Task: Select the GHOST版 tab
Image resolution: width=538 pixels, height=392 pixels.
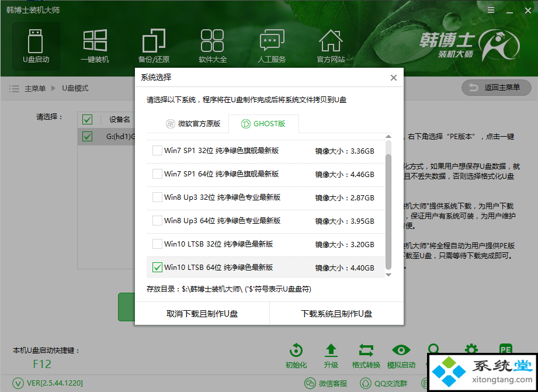Action: tap(264, 124)
